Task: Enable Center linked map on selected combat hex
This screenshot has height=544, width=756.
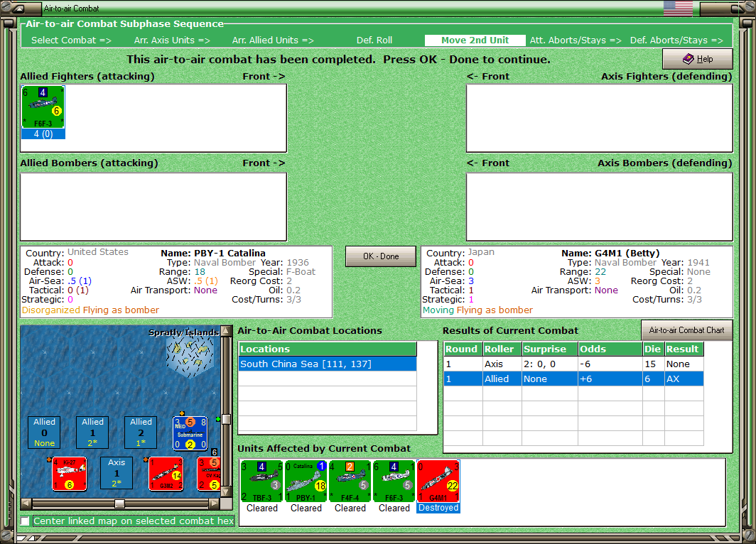Action: pyautogui.click(x=25, y=521)
